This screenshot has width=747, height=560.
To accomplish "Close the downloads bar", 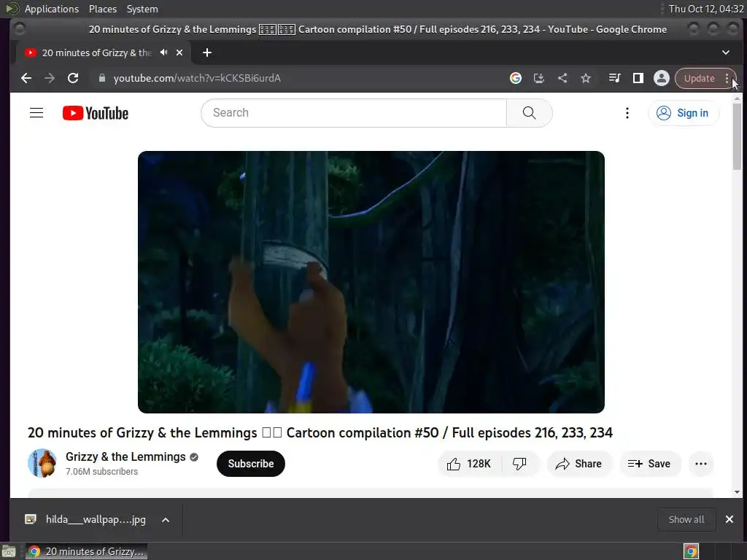I will point(729,519).
